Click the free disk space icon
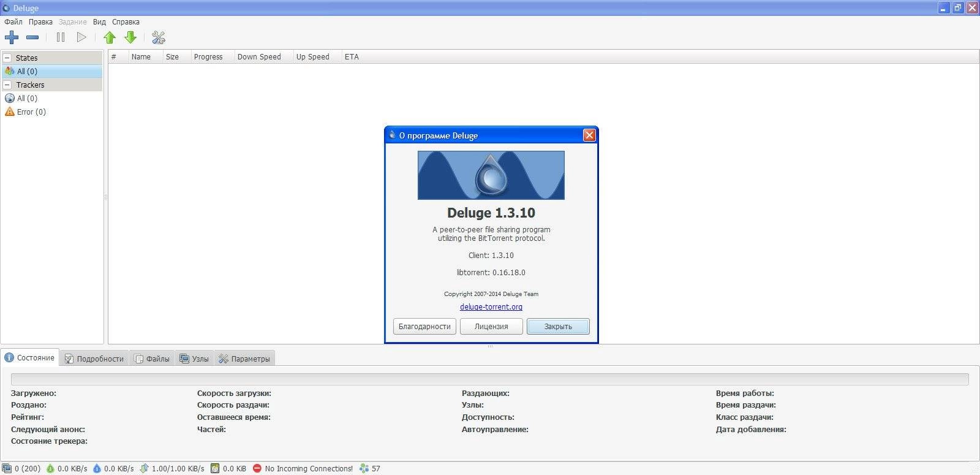This screenshot has width=980, height=475. (x=215, y=468)
